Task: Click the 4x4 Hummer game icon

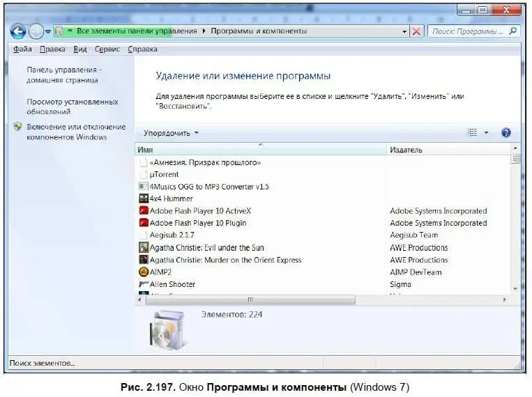Action: click(x=144, y=198)
